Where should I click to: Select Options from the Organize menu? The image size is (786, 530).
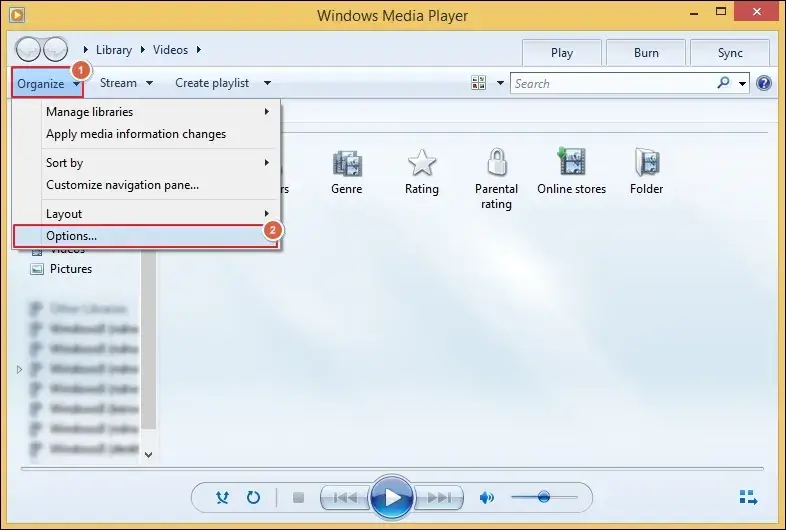pyautogui.click(x=145, y=236)
